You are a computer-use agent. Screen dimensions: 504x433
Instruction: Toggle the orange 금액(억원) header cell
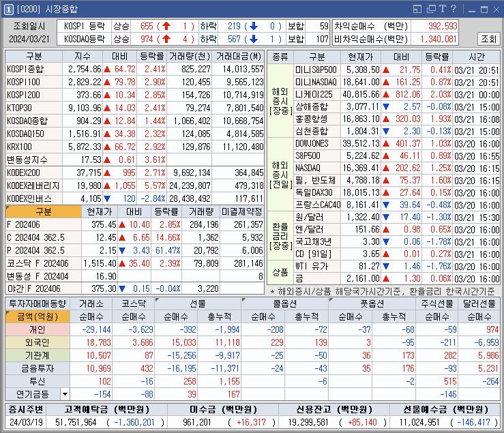pos(38,317)
